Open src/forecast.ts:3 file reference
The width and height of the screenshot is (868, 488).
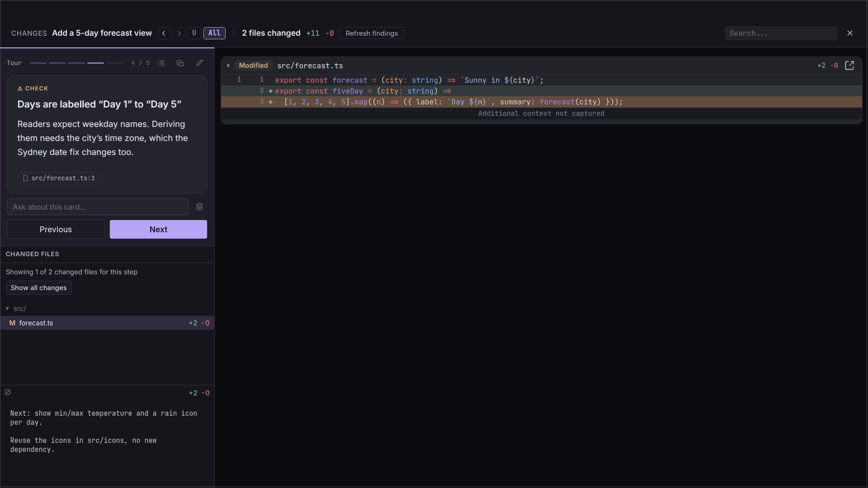[x=59, y=178]
